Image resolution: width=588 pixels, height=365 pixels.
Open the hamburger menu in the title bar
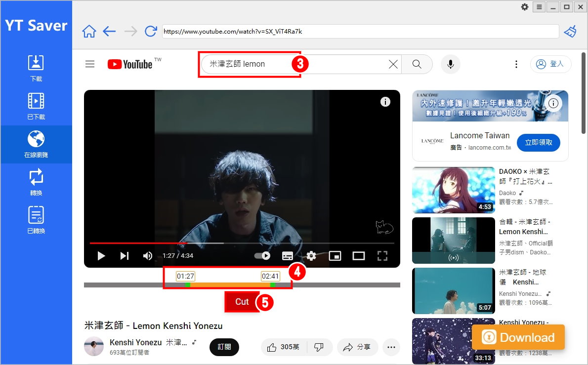(x=539, y=7)
